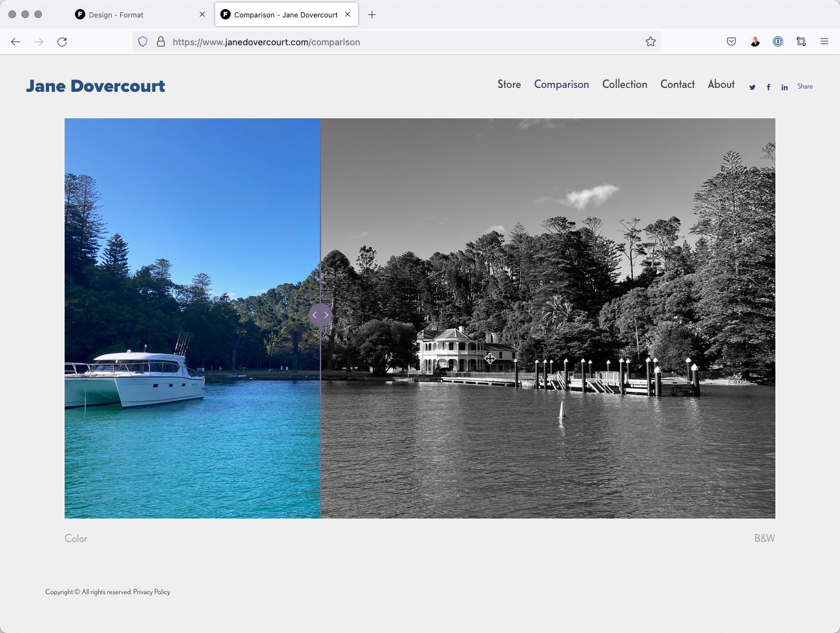Toggle the bookmark star for this page

650,41
